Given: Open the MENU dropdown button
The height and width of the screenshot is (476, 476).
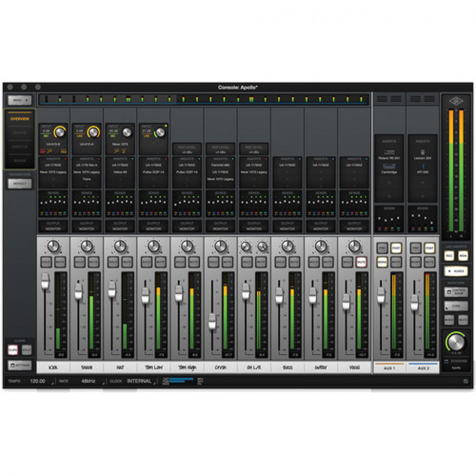Looking at the screenshot, I should coord(20,100).
